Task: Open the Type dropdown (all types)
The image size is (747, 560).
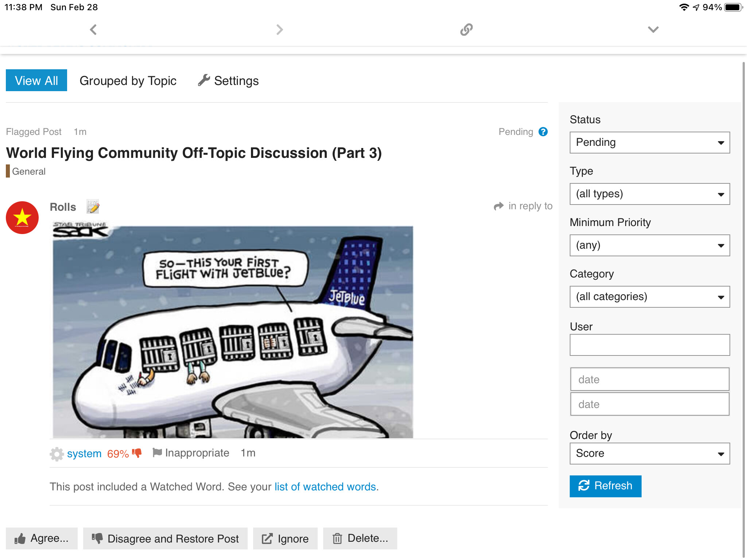Action: [x=649, y=194]
